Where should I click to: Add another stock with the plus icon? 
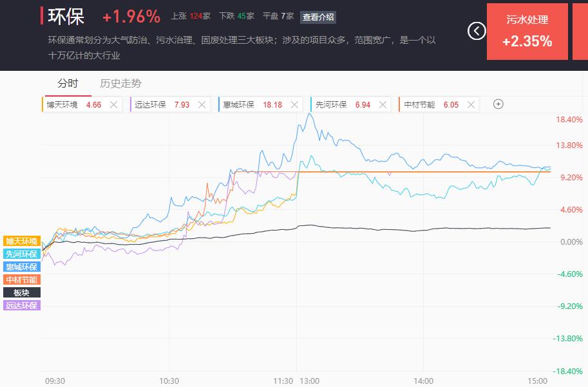tap(498, 104)
